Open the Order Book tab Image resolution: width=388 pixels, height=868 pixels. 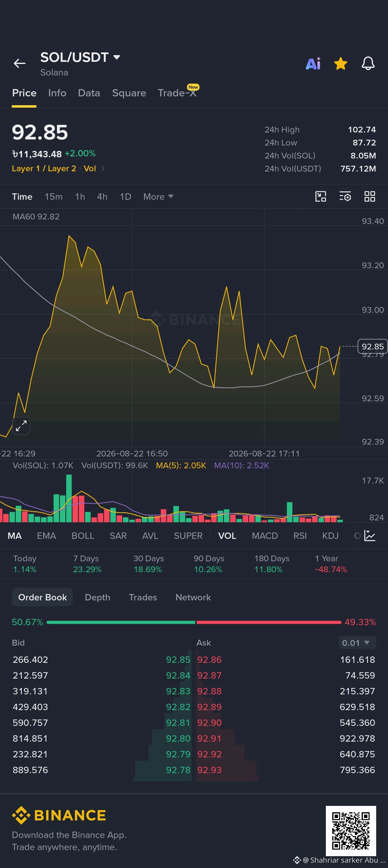click(42, 597)
